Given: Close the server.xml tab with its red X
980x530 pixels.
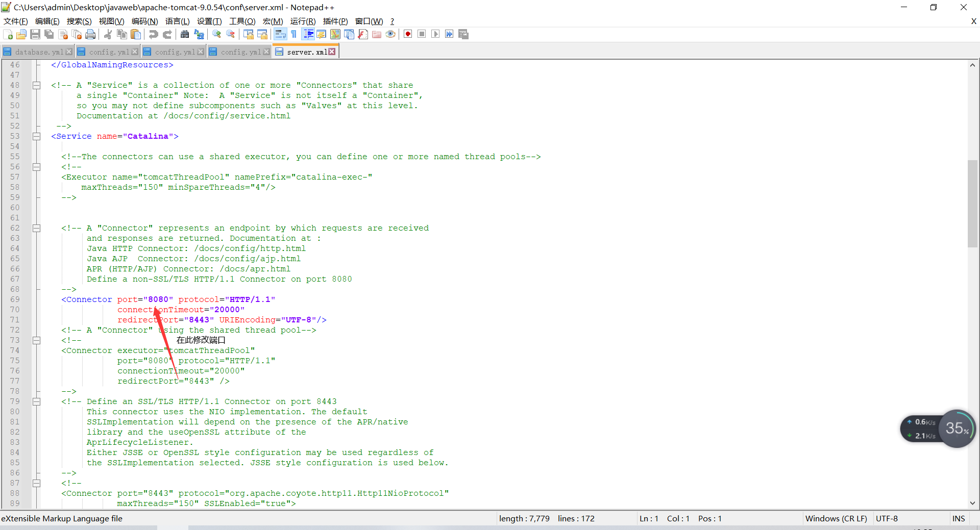Looking at the screenshot, I should pos(332,52).
